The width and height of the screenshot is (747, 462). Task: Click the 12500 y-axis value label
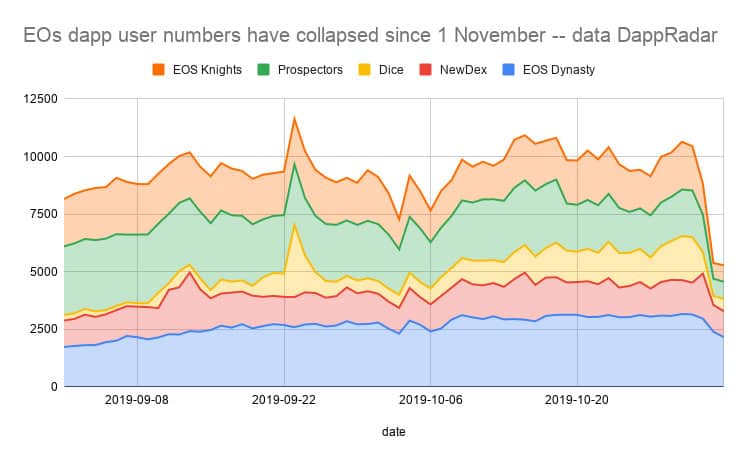40,99
